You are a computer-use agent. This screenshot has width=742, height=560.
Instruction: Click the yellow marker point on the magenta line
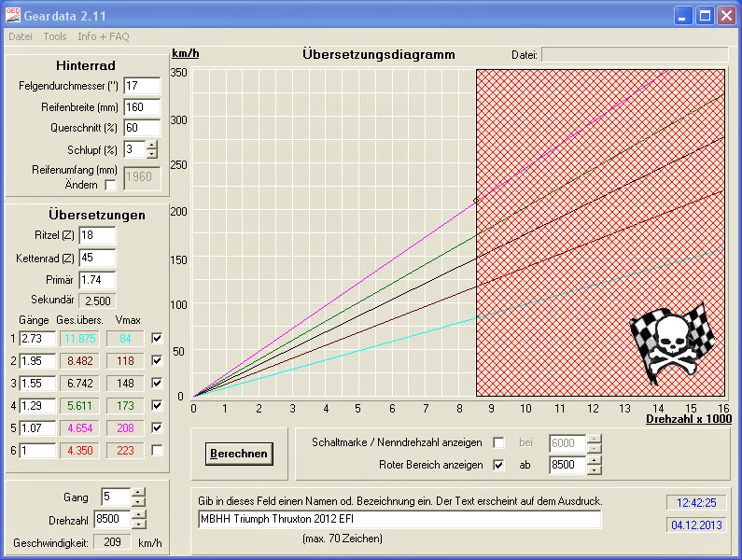coord(476,201)
